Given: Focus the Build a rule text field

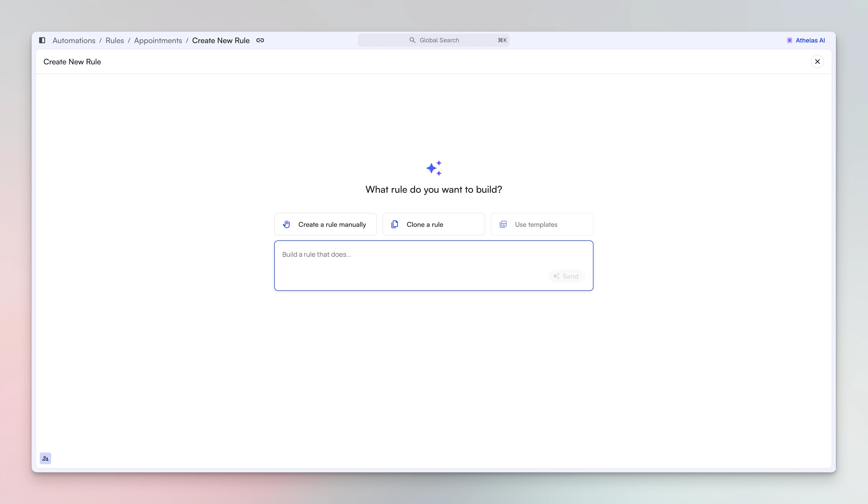Looking at the screenshot, I should pyautogui.click(x=434, y=265).
